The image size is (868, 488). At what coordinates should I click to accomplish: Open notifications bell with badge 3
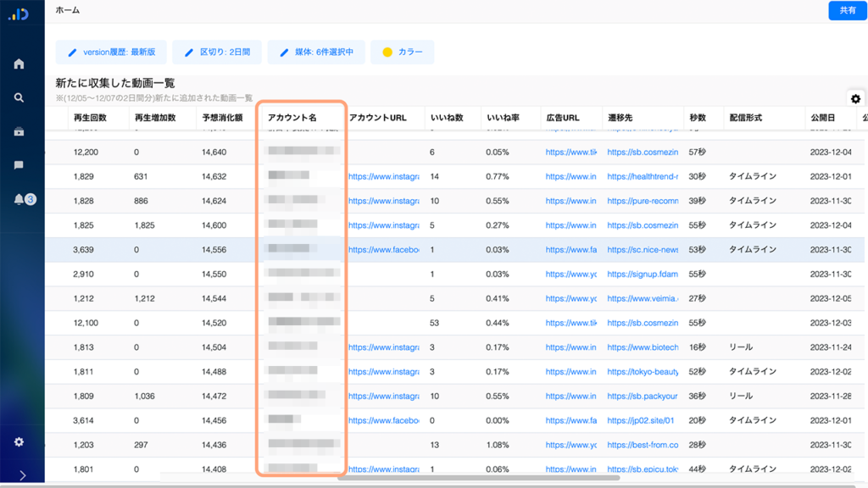(x=20, y=199)
